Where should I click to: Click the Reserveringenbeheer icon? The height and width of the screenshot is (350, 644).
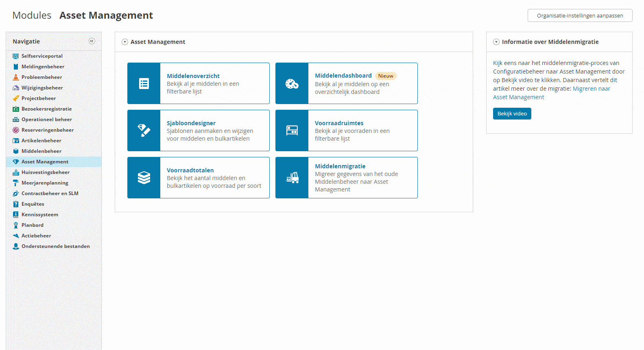pyautogui.click(x=16, y=130)
